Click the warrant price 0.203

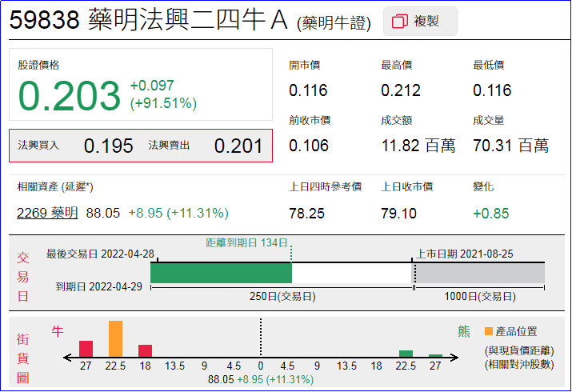[x=70, y=96]
